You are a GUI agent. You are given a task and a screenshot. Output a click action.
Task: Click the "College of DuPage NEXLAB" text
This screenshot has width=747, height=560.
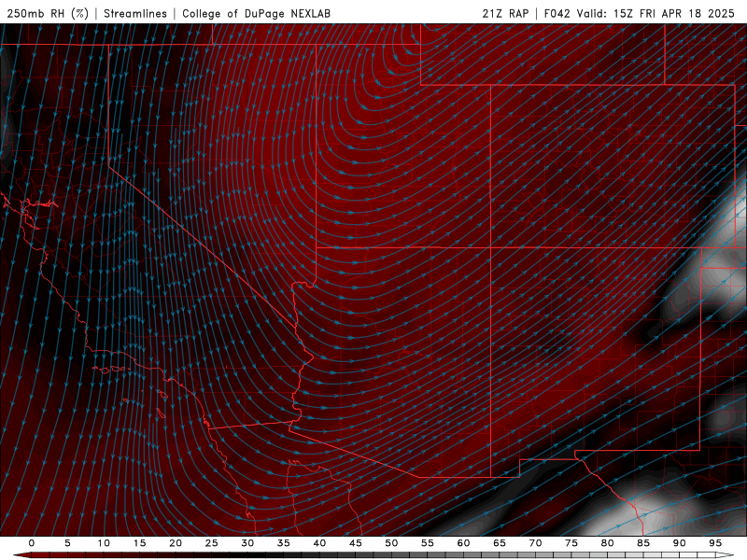tap(256, 13)
